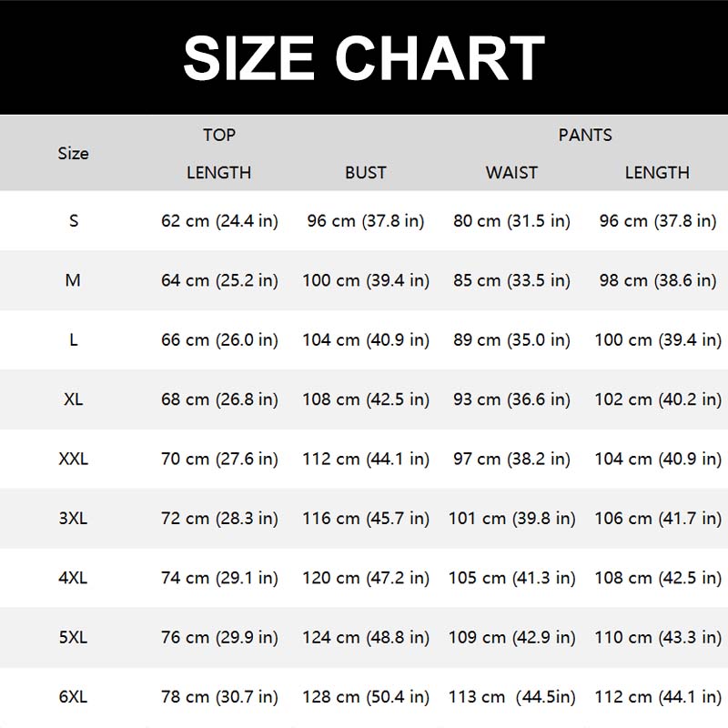Click the LENGTH header under TOP
Viewport: 728px width, 728px height.
[x=219, y=173]
